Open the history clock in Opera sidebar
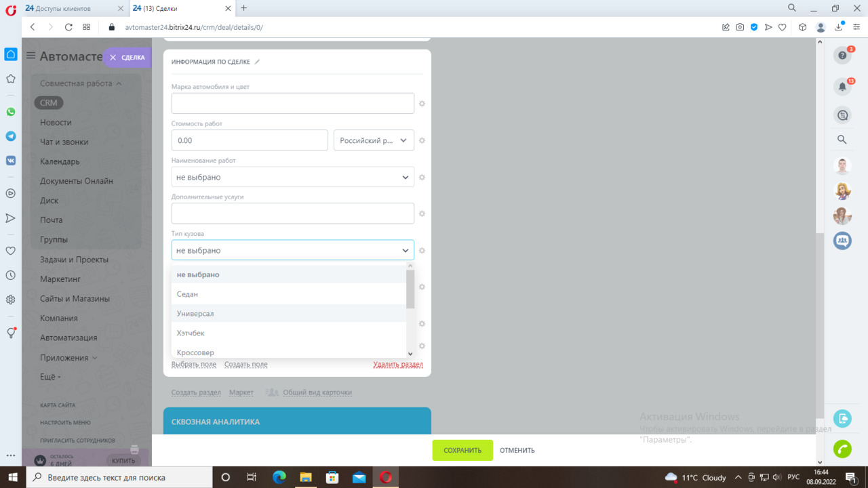 pos(11,275)
